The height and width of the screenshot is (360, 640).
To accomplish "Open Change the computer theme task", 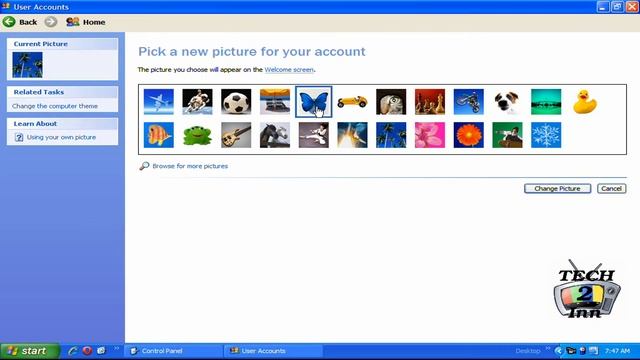I will 55,106.
